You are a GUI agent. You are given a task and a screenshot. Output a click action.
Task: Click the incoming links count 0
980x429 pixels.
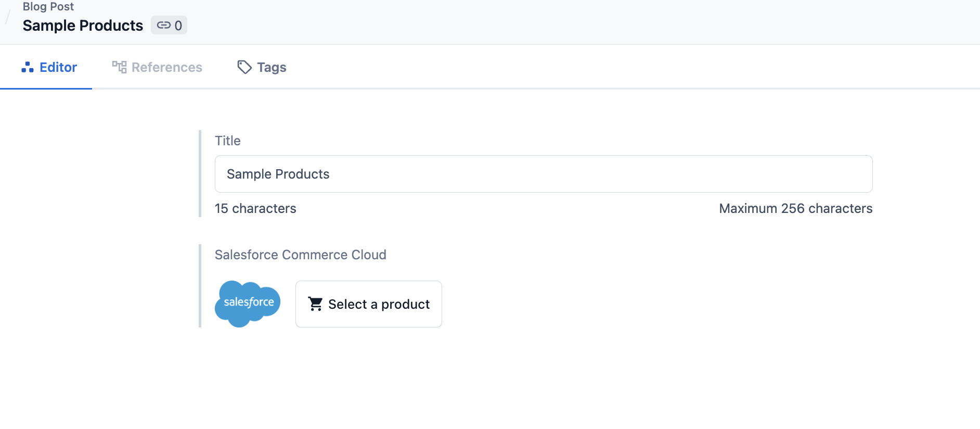tap(178, 26)
